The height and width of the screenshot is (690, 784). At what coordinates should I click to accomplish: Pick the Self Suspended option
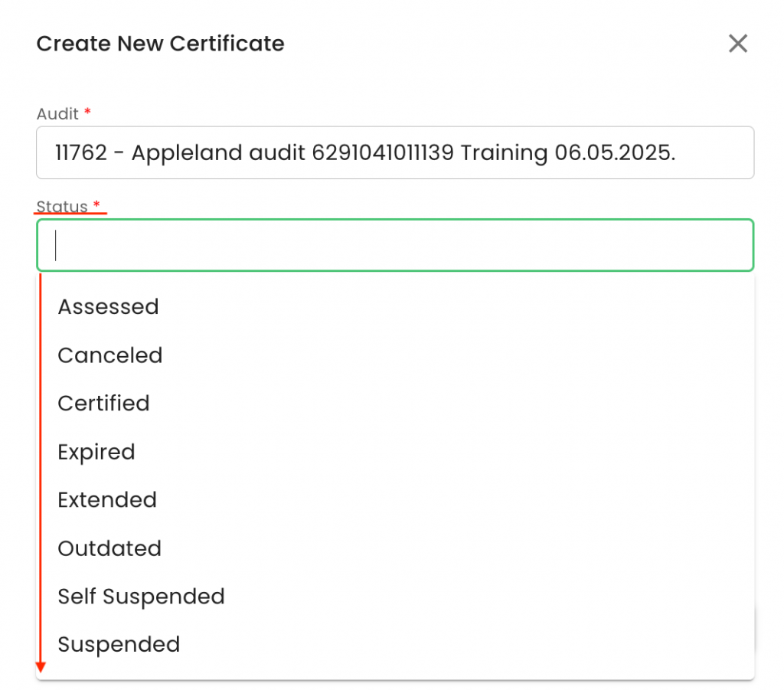[141, 597]
